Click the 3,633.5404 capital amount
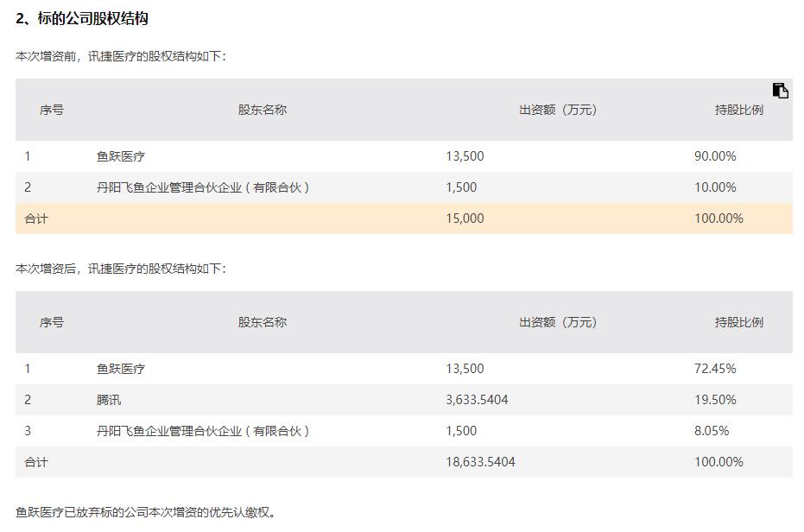This screenshot has height=532, width=804. pyautogui.click(x=477, y=400)
